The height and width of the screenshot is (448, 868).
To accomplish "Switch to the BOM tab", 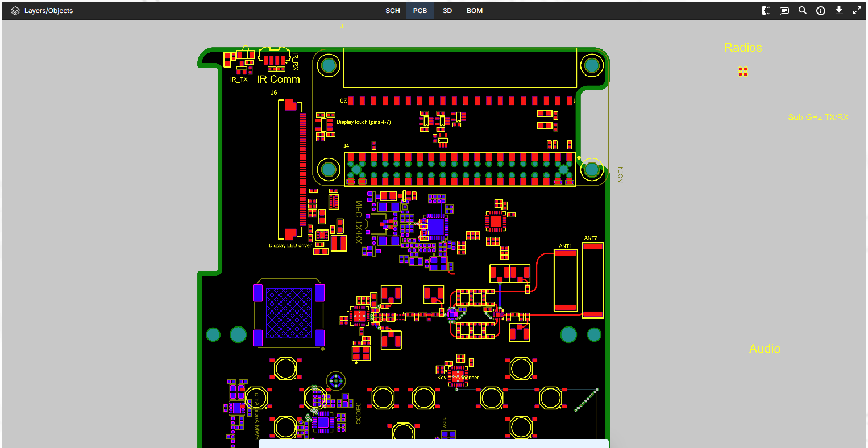I will [475, 11].
